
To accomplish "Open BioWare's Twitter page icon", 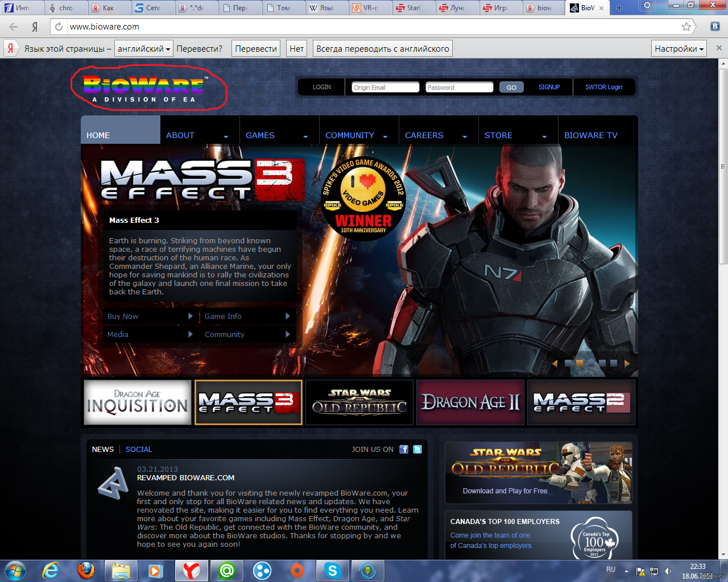I will click(x=417, y=449).
